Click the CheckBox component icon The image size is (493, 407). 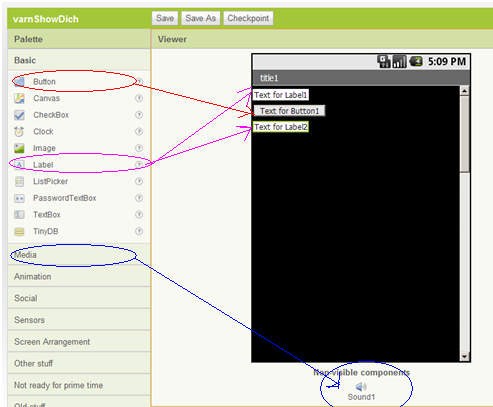click(19, 115)
